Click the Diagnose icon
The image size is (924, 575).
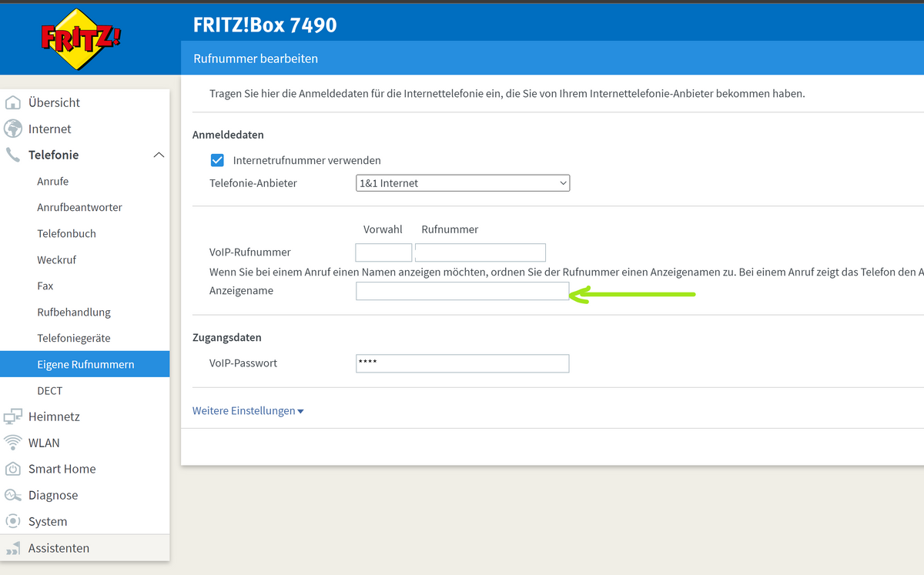click(13, 495)
